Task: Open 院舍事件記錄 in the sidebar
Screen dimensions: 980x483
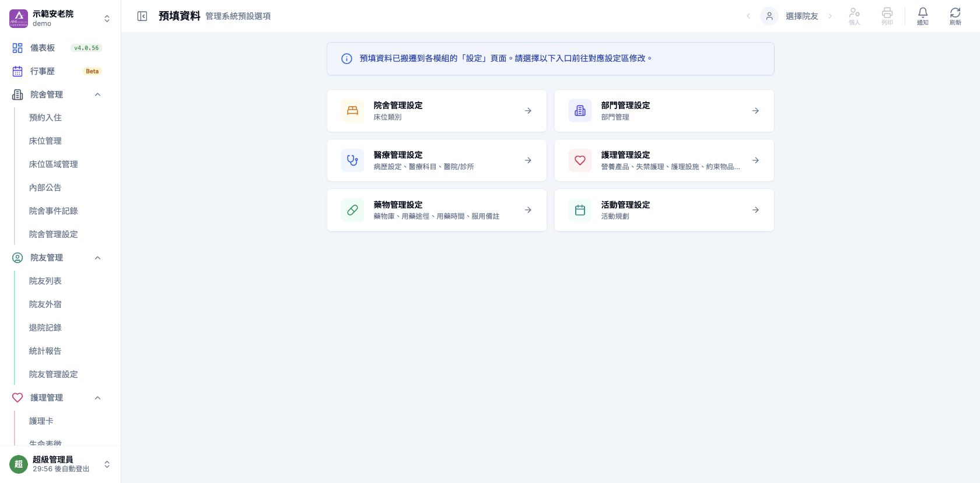Action: tap(54, 211)
